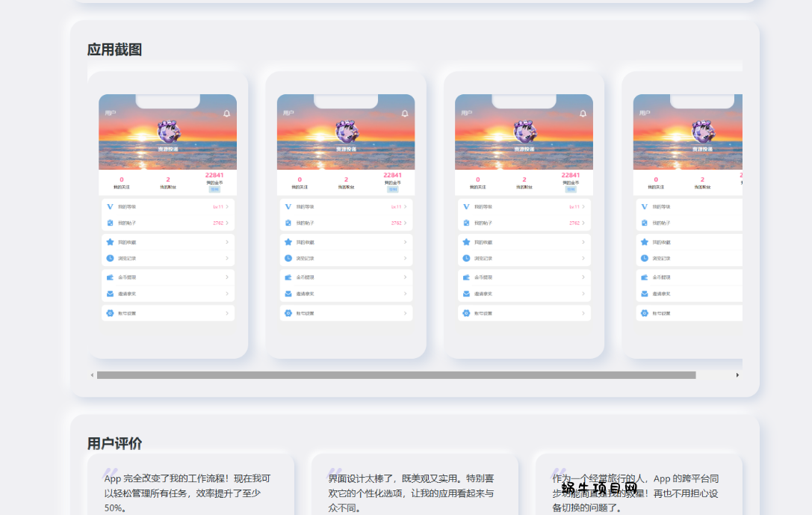Click the scrollbar's right arrow under the screenshots
The image size is (812, 515).
click(x=737, y=375)
